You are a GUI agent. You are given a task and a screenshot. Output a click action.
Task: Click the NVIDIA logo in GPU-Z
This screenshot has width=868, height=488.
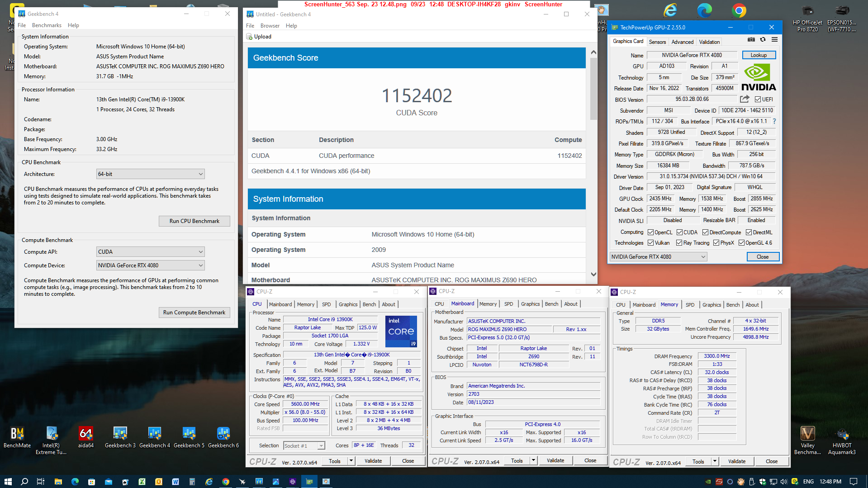click(x=758, y=78)
